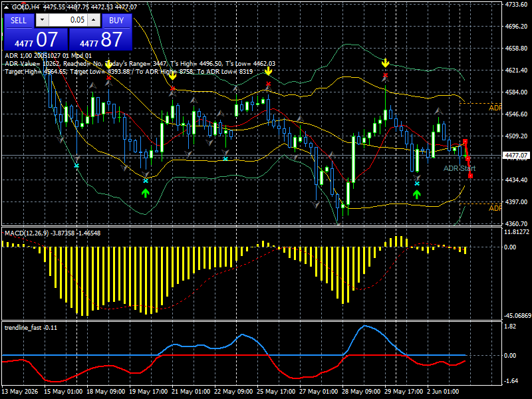Select green up arrow under 19 May 17:00 low

click(x=146, y=194)
